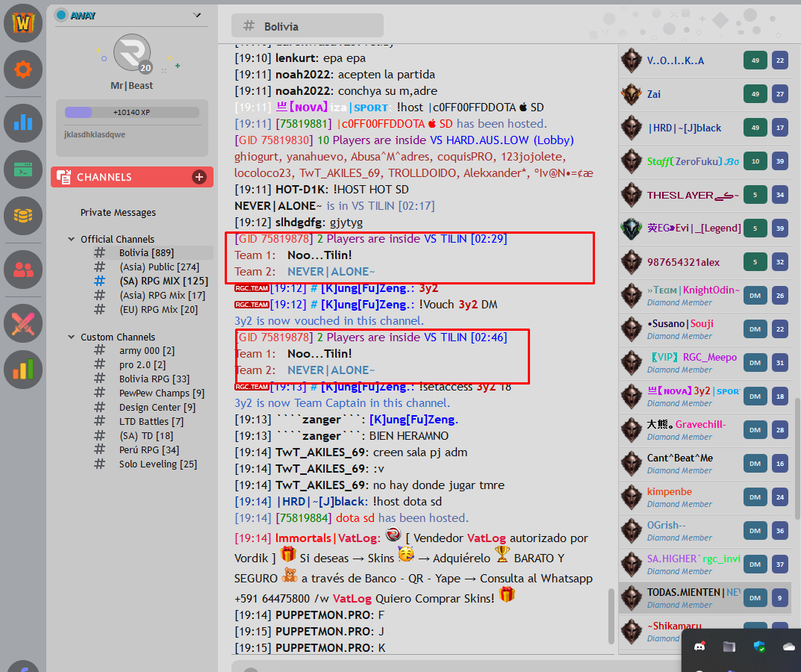Join the army 000 [2] channel
Screen dimensions: 801x672
point(146,351)
